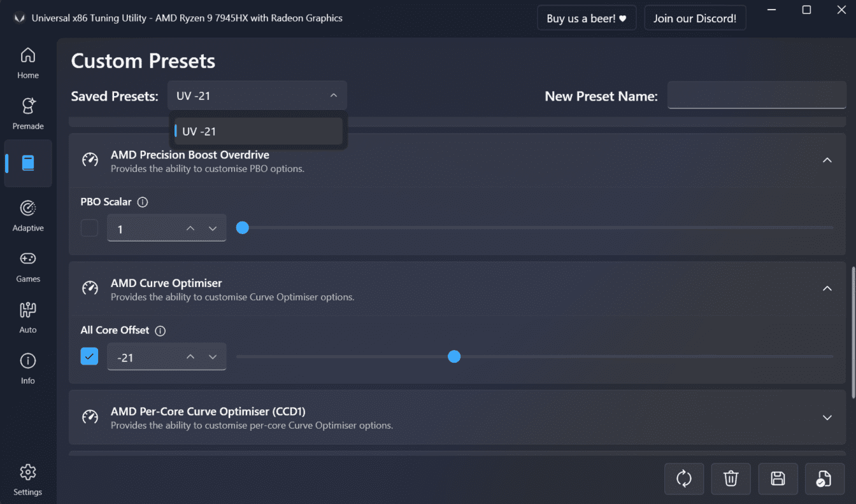Click the PBO Scalar slider handle

coord(242,227)
